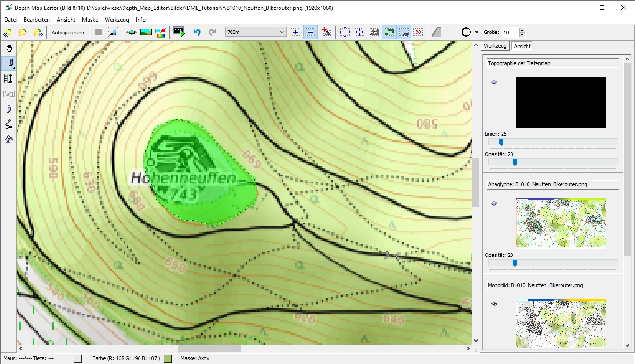Image resolution: width=635 pixels, height=364 pixels.
Task: Click the Größe value field
Action: click(x=510, y=33)
